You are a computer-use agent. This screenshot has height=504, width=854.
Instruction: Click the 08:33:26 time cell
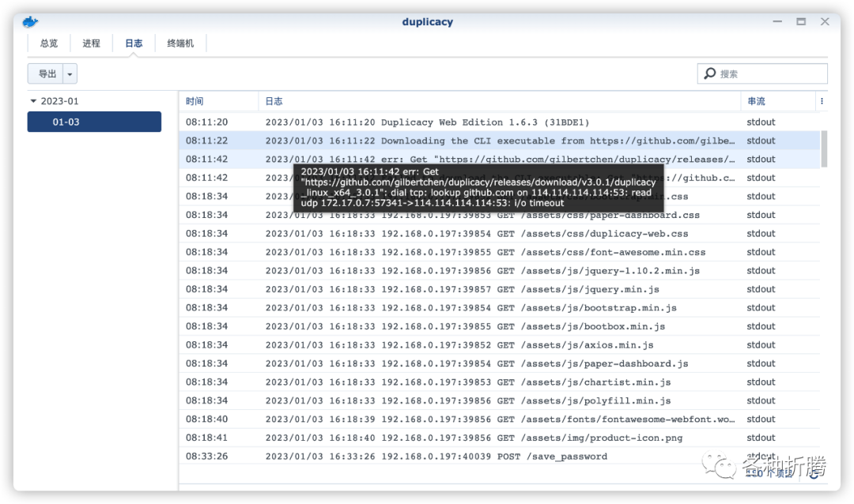click(x=206, y=456)
